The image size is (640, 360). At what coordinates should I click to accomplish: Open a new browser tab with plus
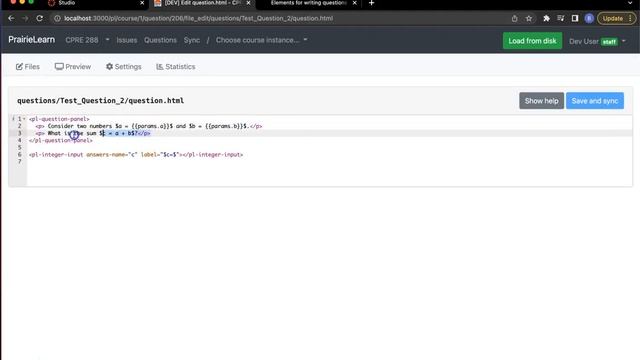tap(371, 3)
